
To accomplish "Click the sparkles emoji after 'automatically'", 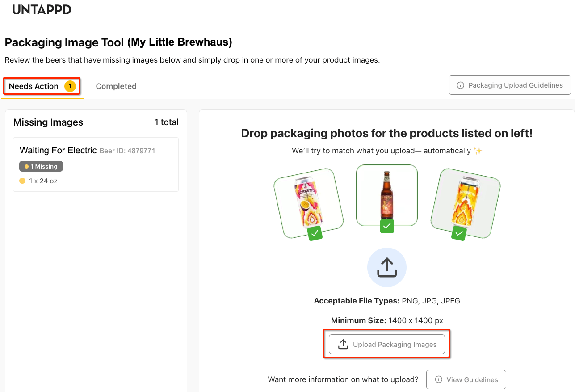I will coord(478,151).
